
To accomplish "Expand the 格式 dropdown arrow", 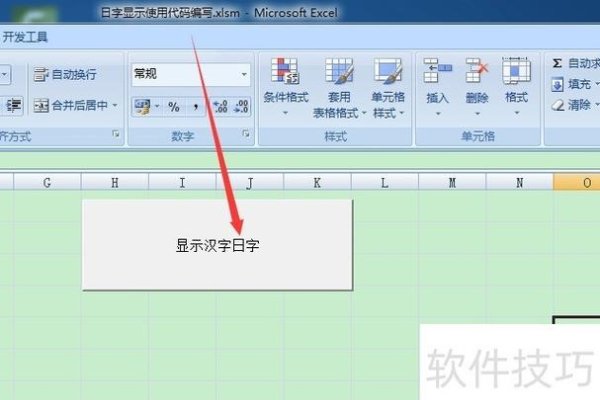I will point(517,113).
